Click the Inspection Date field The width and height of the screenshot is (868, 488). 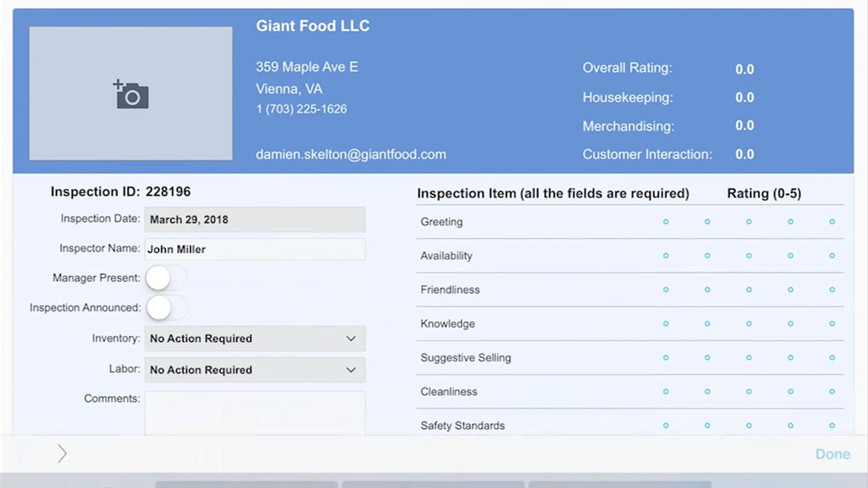pyautogui.click(x=255, y=219)
